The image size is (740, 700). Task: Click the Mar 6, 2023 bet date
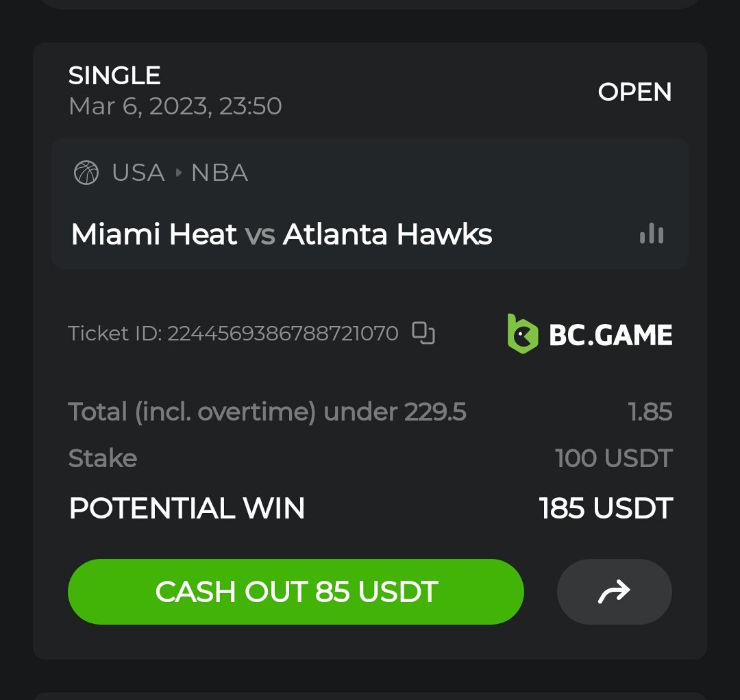175,106
